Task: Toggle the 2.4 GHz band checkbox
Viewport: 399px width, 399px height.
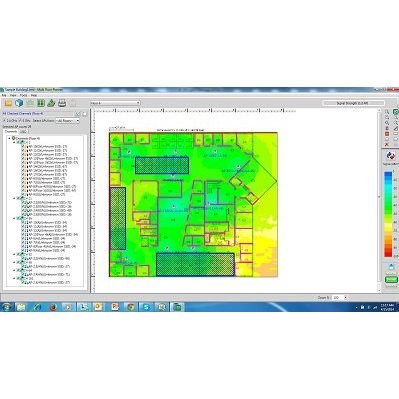Action: click(x=4, y=121)
